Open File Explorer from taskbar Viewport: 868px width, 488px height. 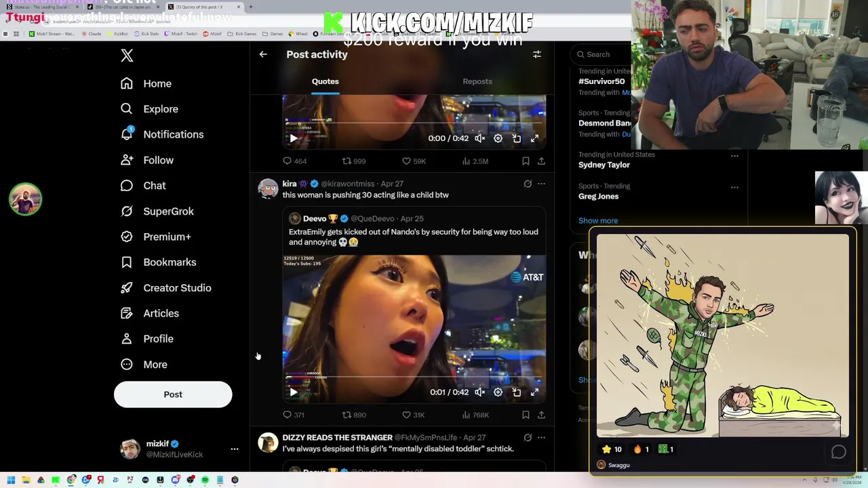click(26, 480)
